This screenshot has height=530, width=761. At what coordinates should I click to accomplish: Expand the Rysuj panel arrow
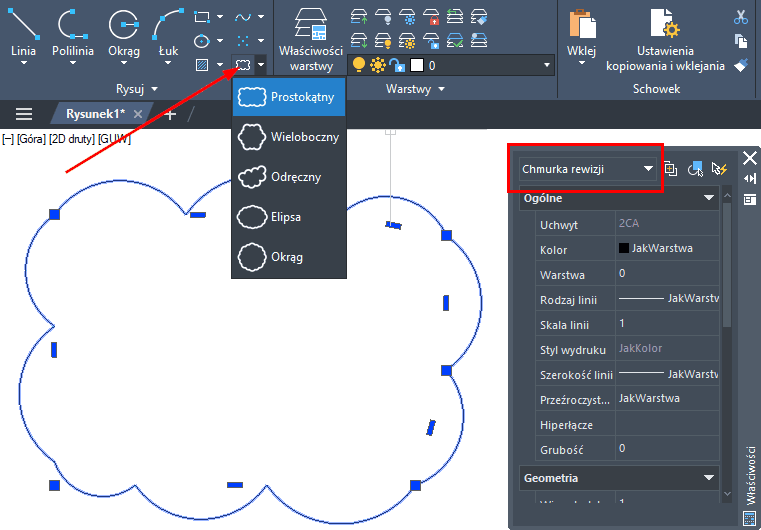pyautogui.click(x=155, y=89)
